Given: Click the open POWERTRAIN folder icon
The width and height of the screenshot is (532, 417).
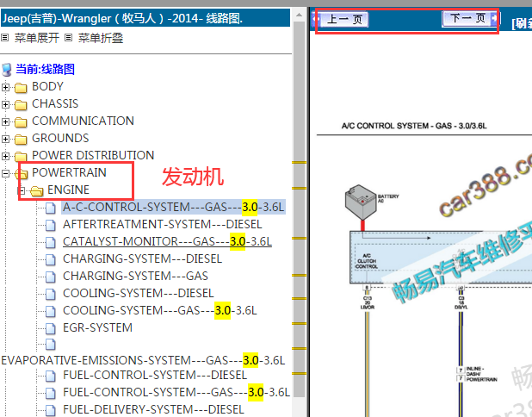Looking at the screenshot, I should [22, 174].
